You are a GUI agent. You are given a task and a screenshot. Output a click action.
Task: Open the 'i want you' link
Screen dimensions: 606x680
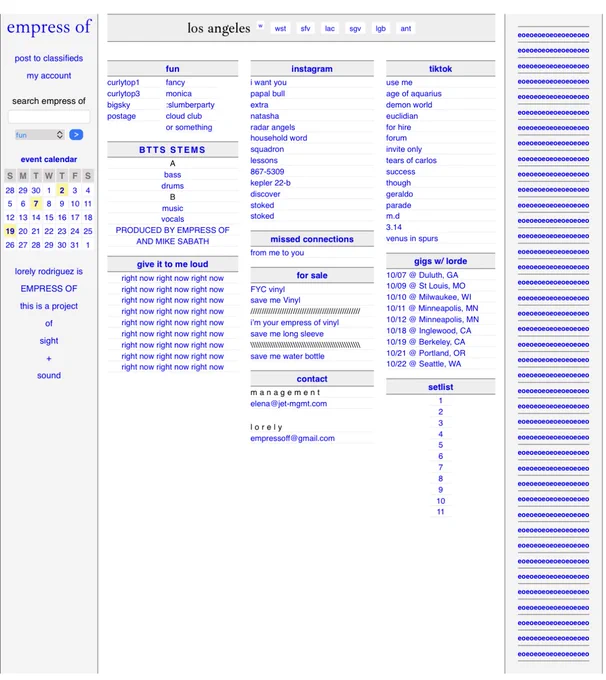pos(269,82)
